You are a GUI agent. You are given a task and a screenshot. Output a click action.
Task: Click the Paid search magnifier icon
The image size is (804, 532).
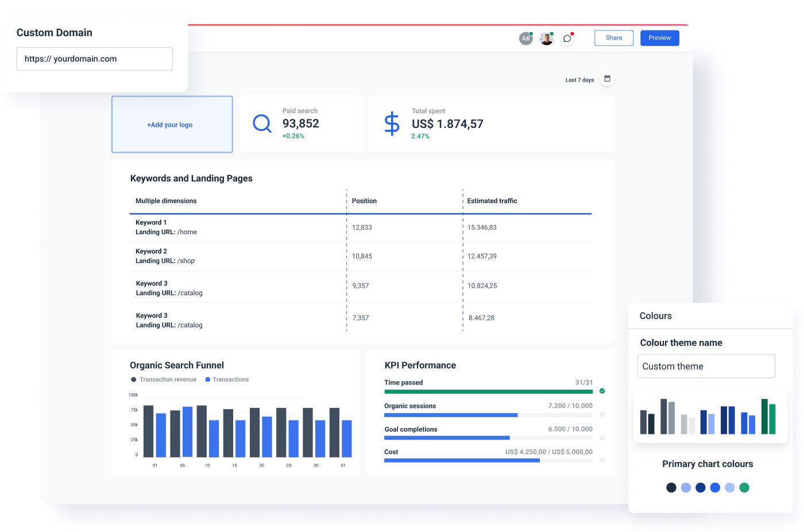click(x=262, y=123)
